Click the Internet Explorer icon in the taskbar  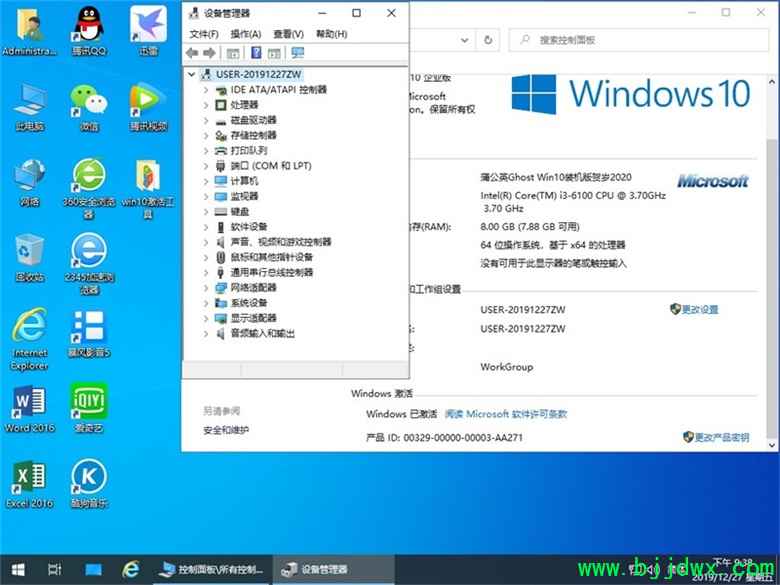tap(130, 569)
